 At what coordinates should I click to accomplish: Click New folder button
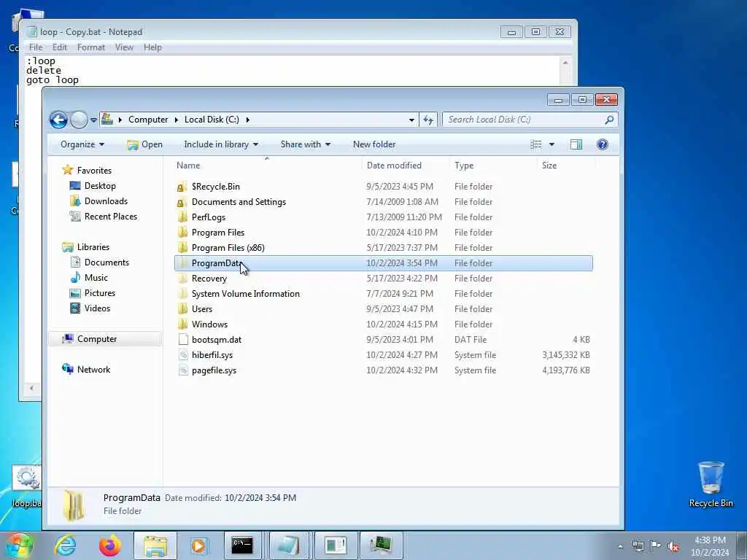[374, 144]
